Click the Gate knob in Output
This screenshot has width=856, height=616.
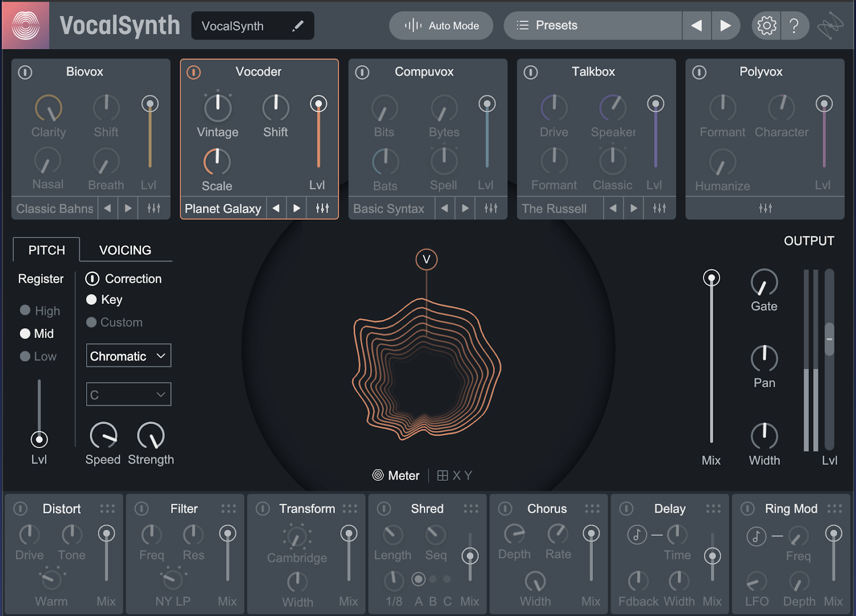tap(765, 282)
